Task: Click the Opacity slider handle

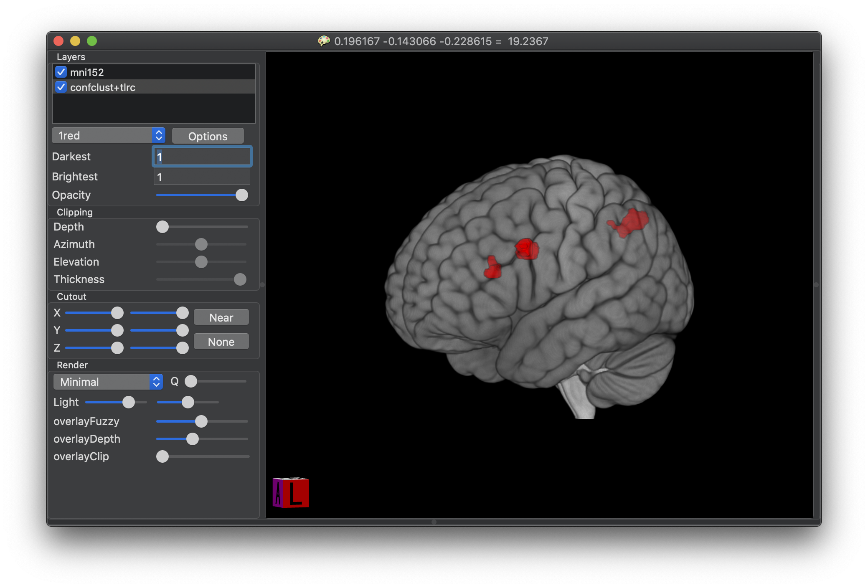Action: 241,195
